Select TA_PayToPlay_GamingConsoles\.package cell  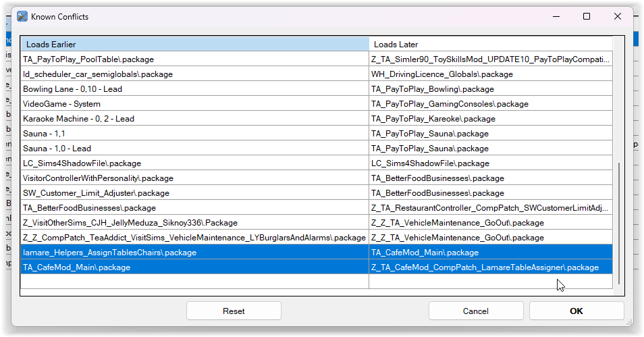pyautogui.click(x=450, y=104)
